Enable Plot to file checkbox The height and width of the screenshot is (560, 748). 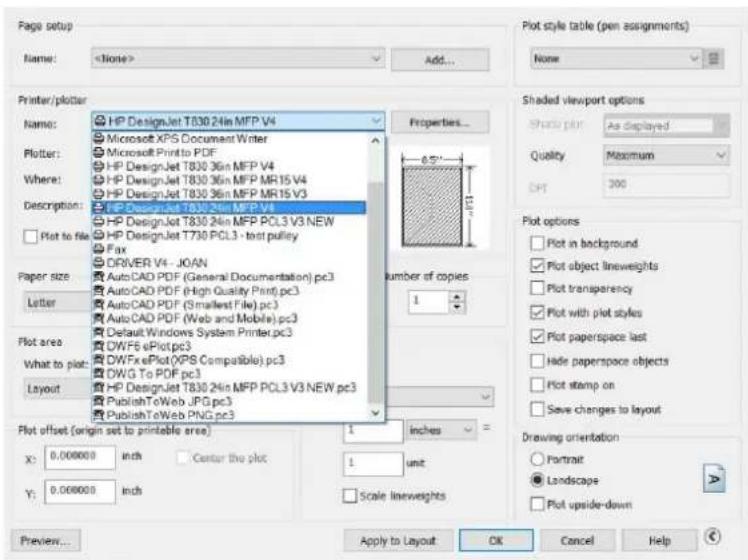tap(31, 237)
